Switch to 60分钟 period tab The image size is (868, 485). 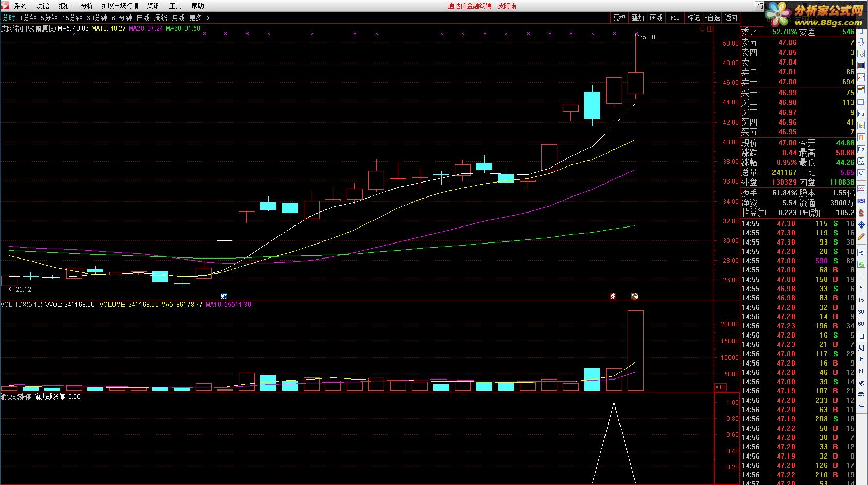point(122,18)
